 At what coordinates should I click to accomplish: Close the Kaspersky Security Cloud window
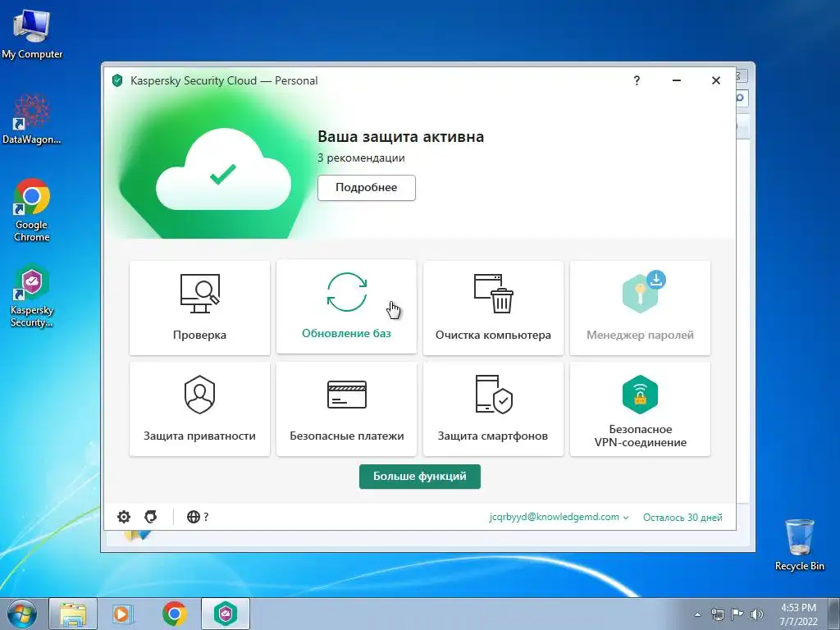pos(715,80)
